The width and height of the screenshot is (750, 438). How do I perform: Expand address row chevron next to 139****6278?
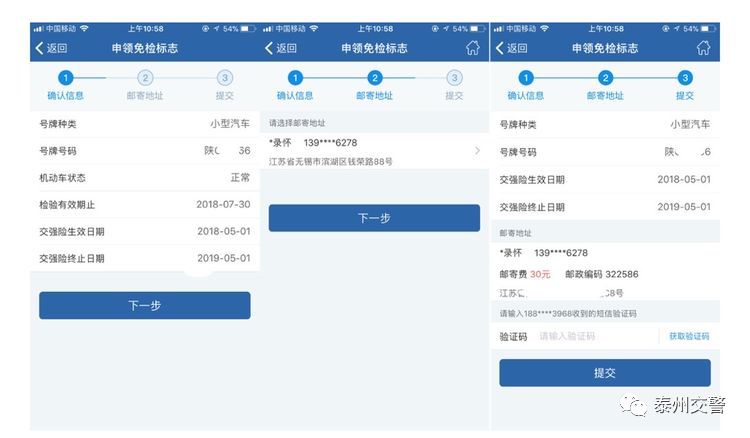477,151
